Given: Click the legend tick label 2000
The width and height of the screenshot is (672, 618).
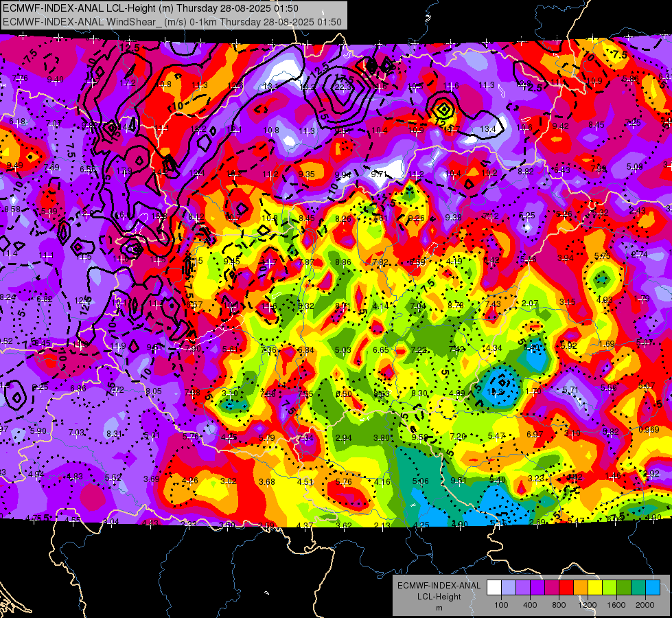Looking at the screenshot, I should click(645, 605).
